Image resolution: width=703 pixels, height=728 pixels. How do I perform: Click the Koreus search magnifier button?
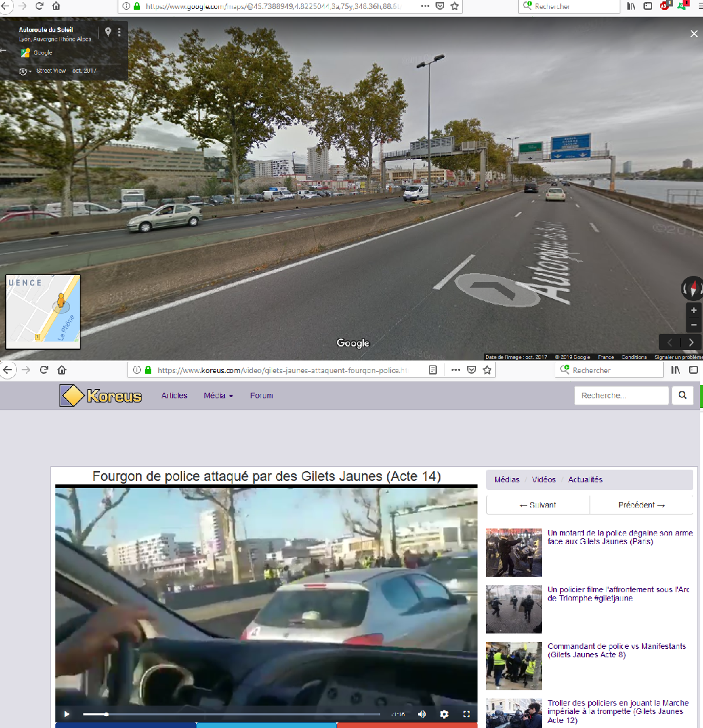point(682,396)
